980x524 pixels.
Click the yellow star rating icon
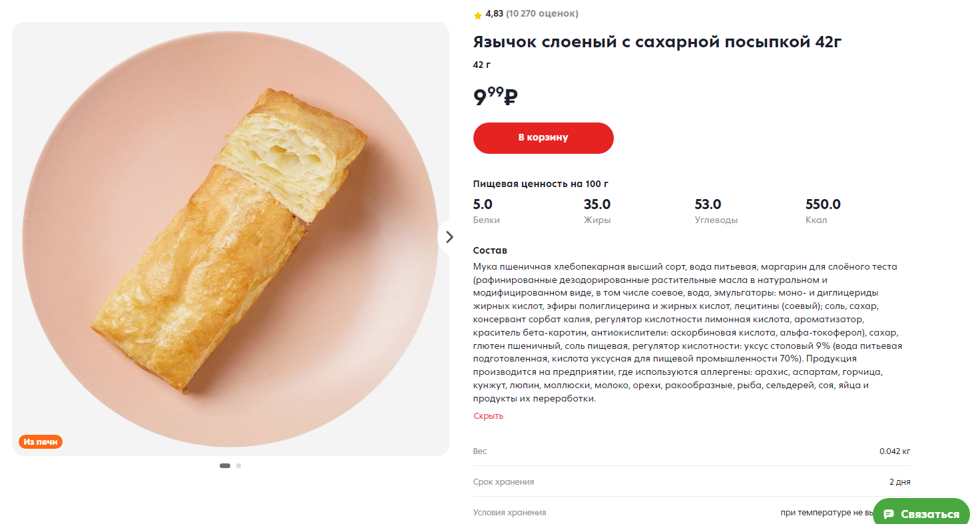[477, 15]
